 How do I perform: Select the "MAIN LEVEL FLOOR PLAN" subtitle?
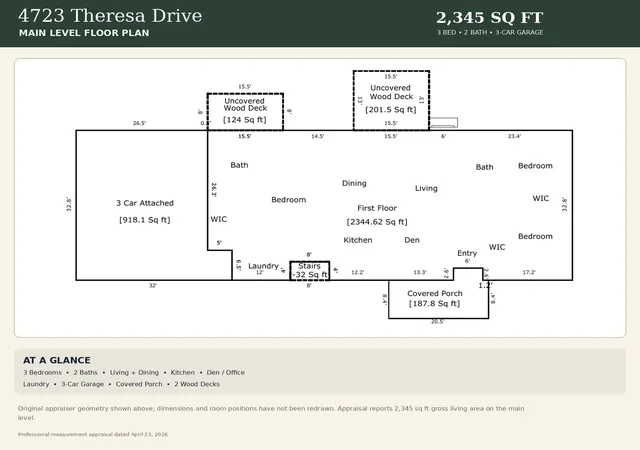pos(84,33)
